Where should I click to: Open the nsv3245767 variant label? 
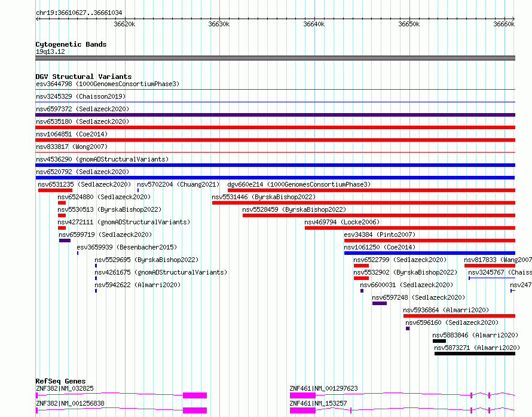[x=500, y=272]
